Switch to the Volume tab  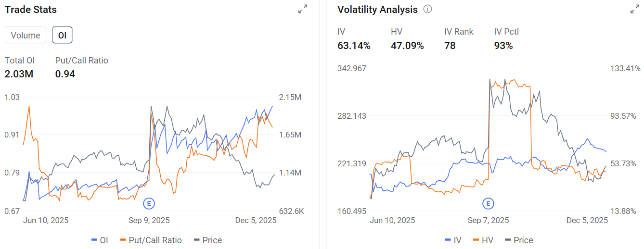pyautogui.click(x=26, y=35)
